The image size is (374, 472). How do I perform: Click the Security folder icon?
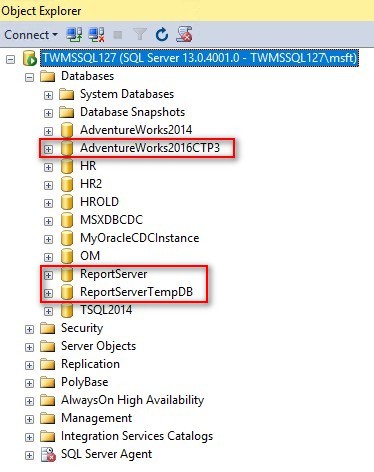[47, 328]
